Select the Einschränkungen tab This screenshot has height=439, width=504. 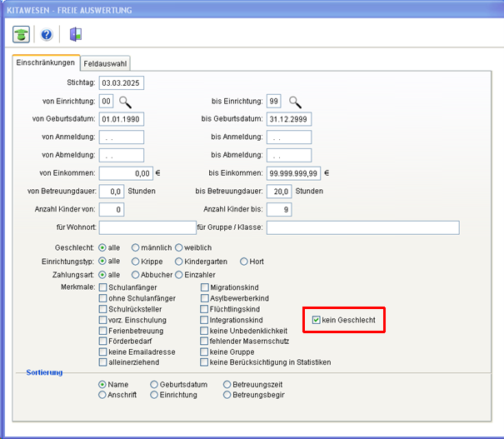point(46,63)
